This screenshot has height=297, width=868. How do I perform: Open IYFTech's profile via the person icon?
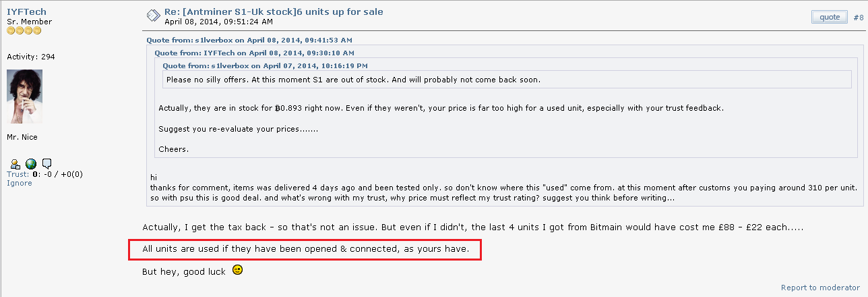(x=16, y=163)
